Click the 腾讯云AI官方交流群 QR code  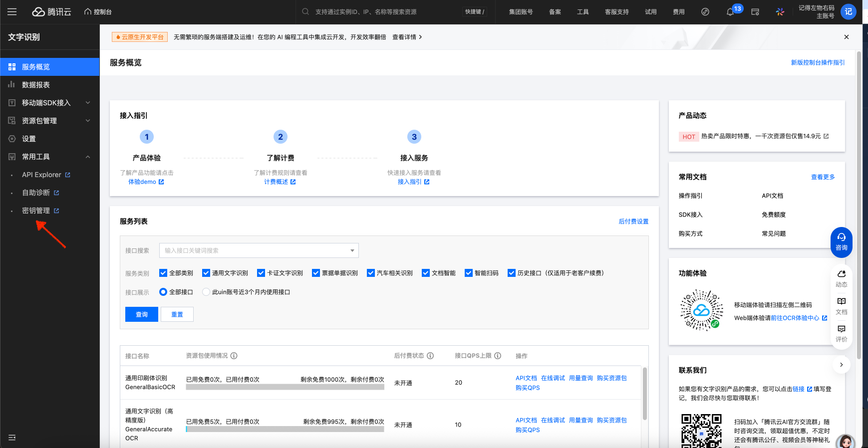[701, 431]
